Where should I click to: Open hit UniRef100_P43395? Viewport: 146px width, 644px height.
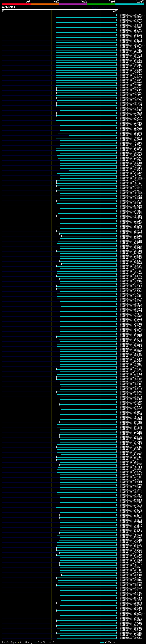(131, 75)
